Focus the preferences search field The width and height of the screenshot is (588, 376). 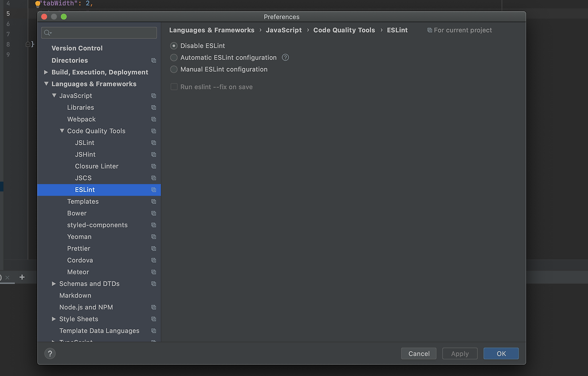99,33
